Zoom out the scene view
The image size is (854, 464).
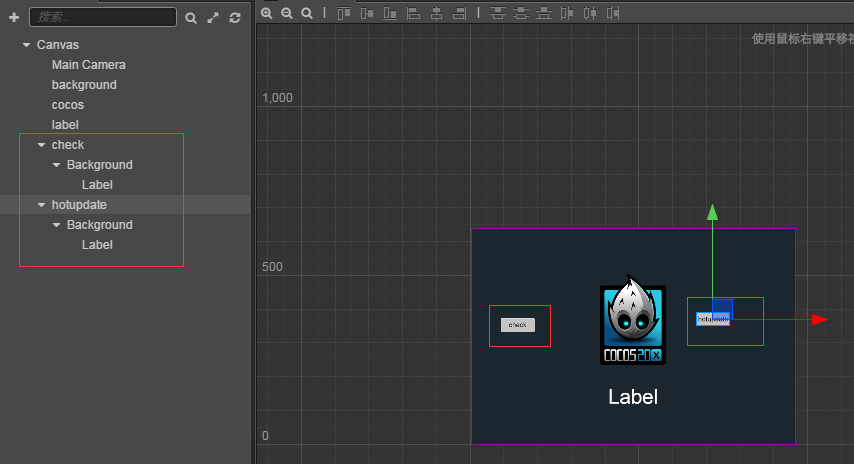[x=286, y=13]
